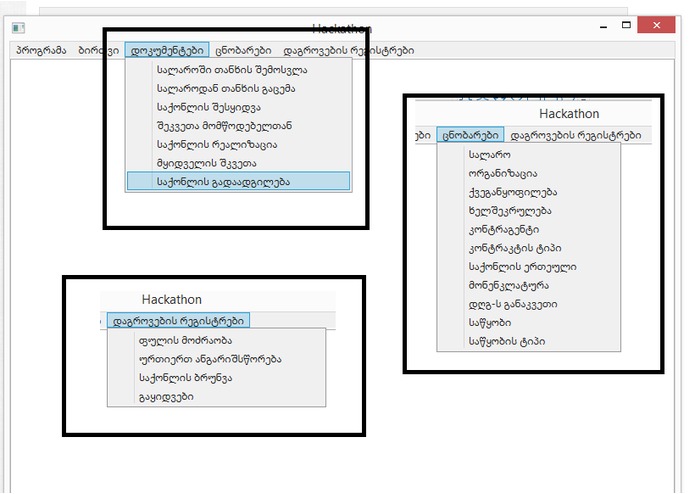Image resolution: width=695 pixels, height=494 pixels.
Task: Open the პროგრამა menu
Action: pyautogui.click(x=41, y=50)
